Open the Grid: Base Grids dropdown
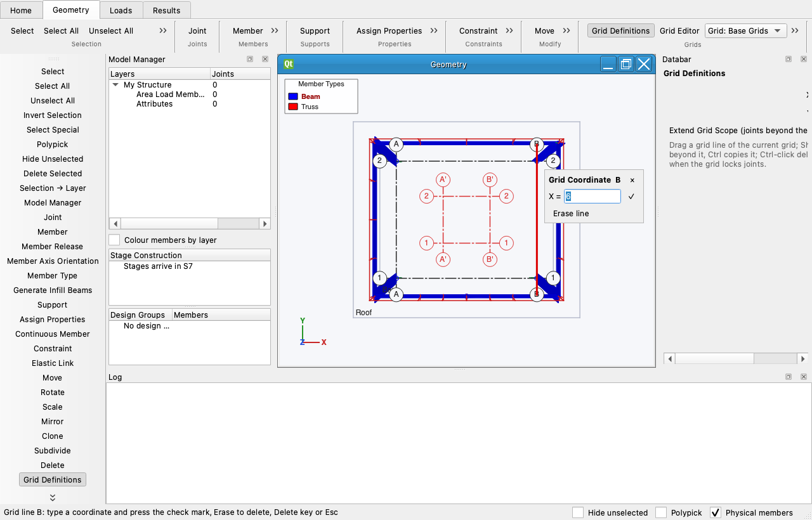812x520 pixels. (745, 30)
